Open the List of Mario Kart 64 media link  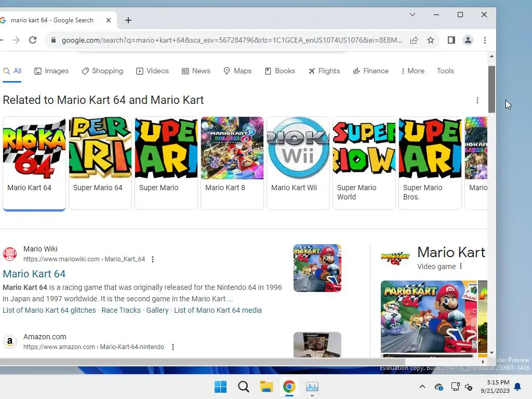pyautogui.click(x=218, y=310)
